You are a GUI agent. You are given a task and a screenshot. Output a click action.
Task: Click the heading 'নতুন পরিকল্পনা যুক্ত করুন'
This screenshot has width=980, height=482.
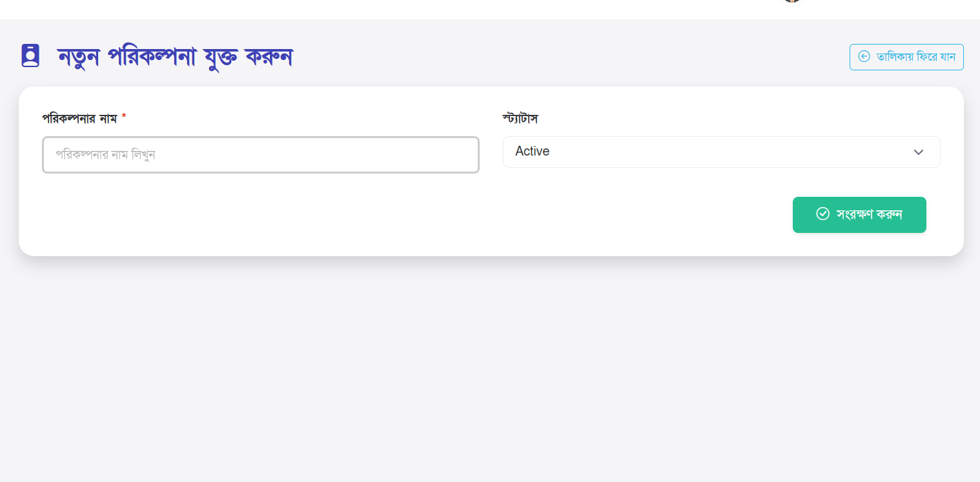tap(175, 57)
